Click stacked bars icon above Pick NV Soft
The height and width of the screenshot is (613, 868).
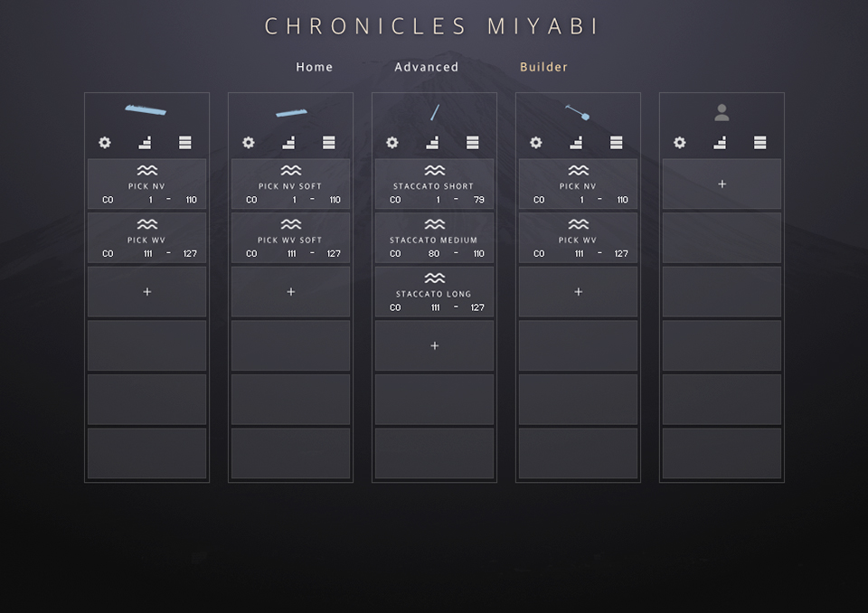coord(329,143)
